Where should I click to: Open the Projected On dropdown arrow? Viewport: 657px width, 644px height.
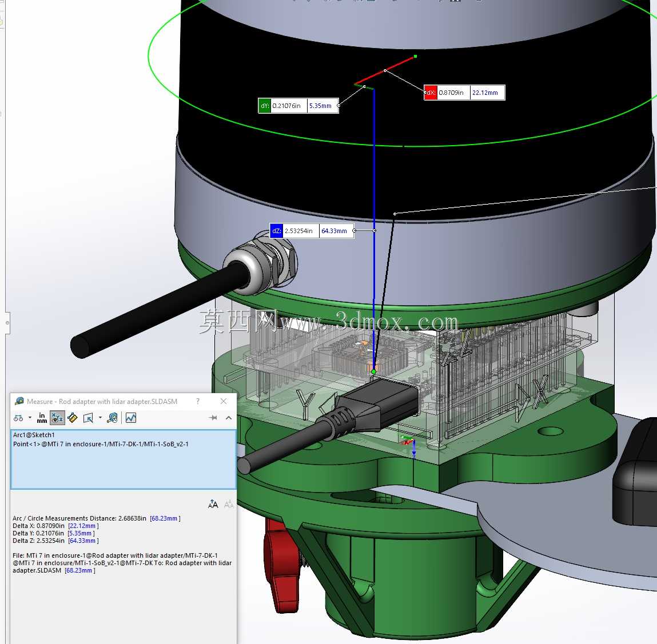point(100,418)
